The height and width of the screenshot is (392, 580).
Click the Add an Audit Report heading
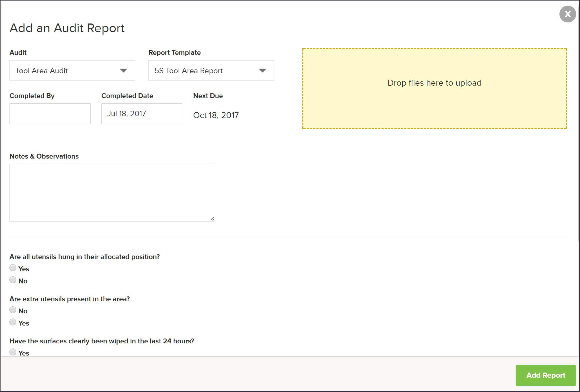pyautogui.click(x=67, y=28)
